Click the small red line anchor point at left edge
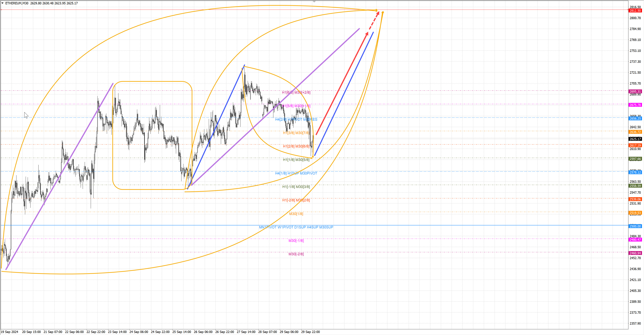The height and width of the screenshot is (335, 644). (x=1, y=10)
